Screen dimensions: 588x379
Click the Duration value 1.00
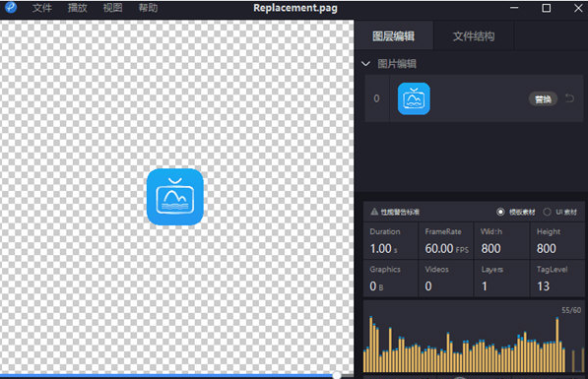tap(380, 248)
